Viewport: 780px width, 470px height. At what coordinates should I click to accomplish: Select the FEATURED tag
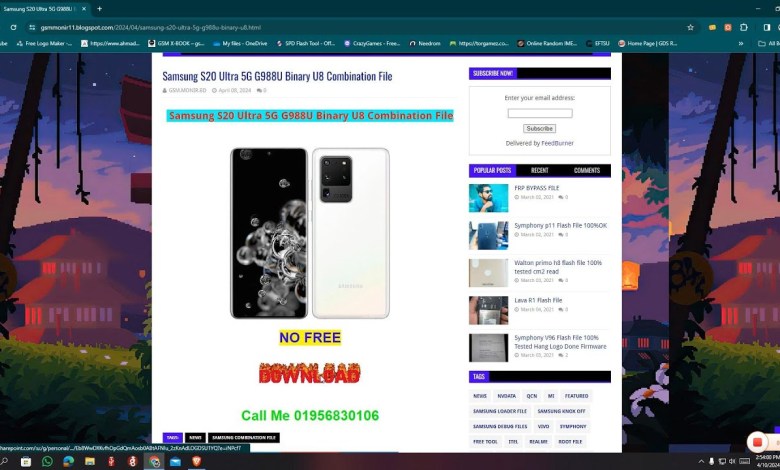point(577,396)
